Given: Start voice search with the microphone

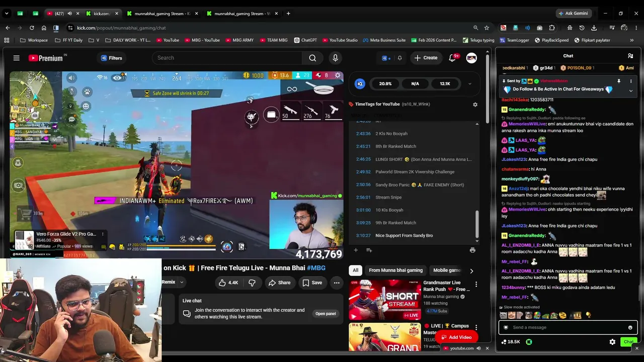Looking at the screenshot, I should [335, 58].
